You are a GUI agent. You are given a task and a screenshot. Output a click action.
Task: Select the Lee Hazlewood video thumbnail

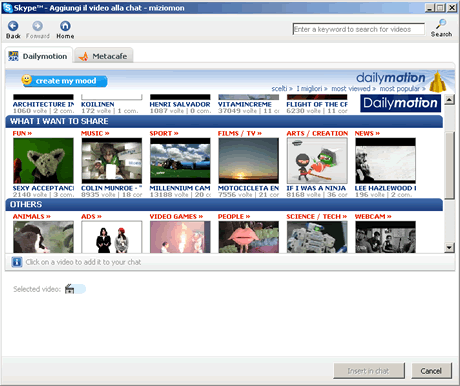(x=385, y=161)
